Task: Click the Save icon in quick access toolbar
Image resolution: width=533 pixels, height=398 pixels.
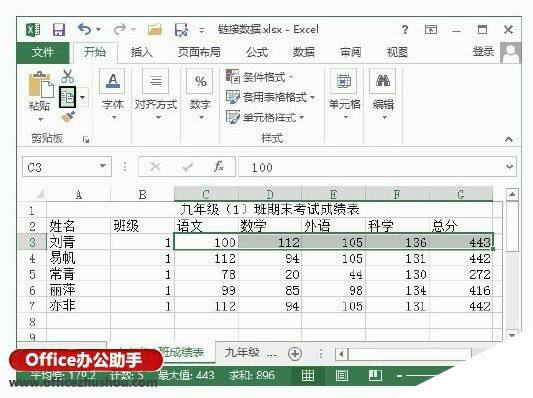Action: point(58,30)
